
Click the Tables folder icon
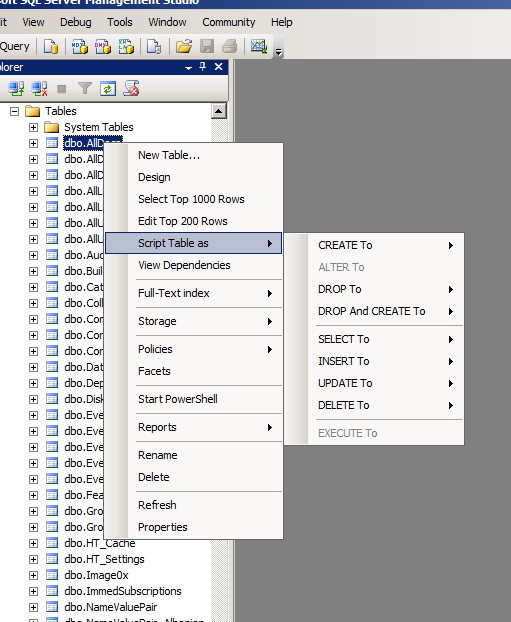coord(33,111)
